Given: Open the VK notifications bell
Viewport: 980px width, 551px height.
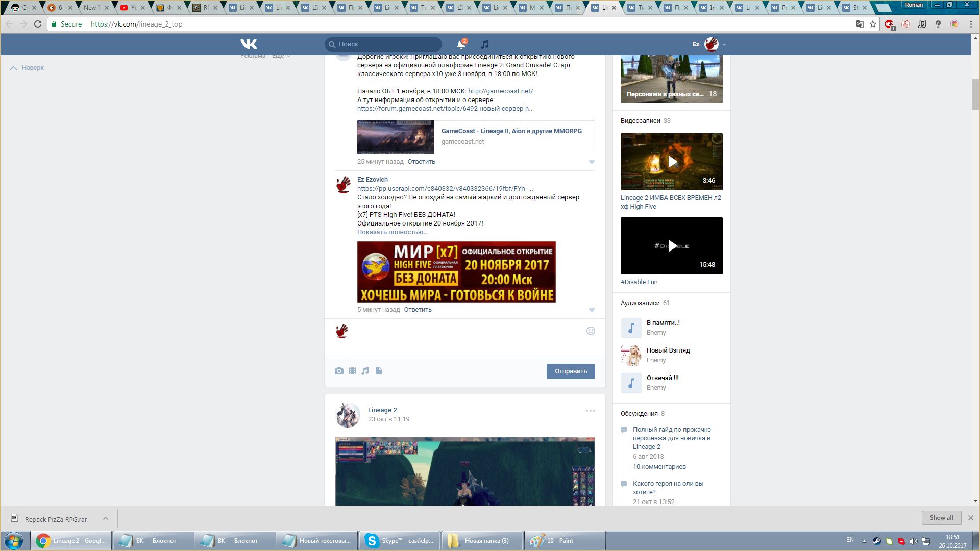Looking at the screenshot, I should pos(461,44).
